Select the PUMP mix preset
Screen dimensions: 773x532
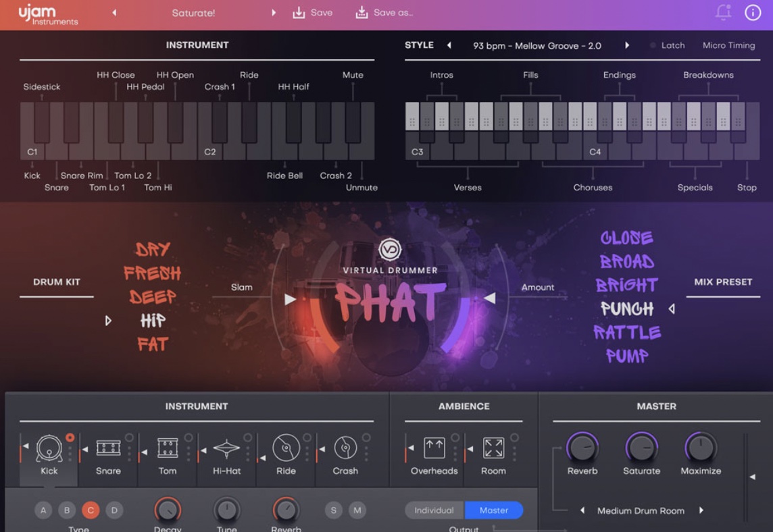627,356
